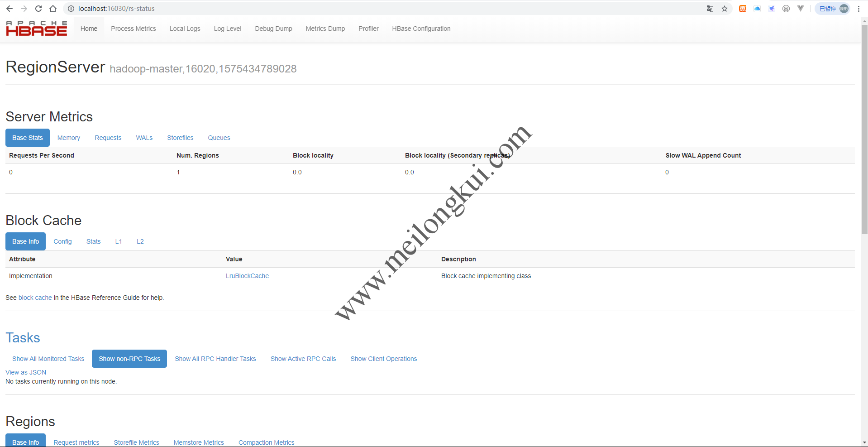Switch to Block Cache Config tab
This screenshot has width=868, height=447.
(62, 241)
